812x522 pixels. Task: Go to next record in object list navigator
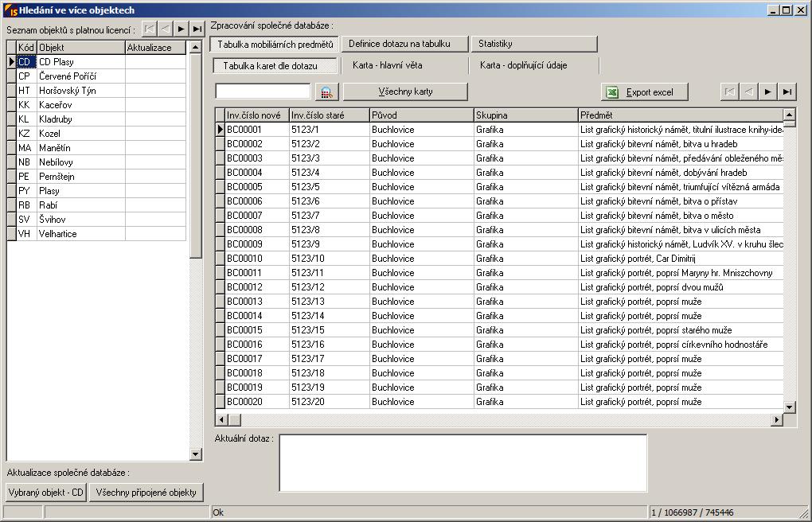(181, 29)
